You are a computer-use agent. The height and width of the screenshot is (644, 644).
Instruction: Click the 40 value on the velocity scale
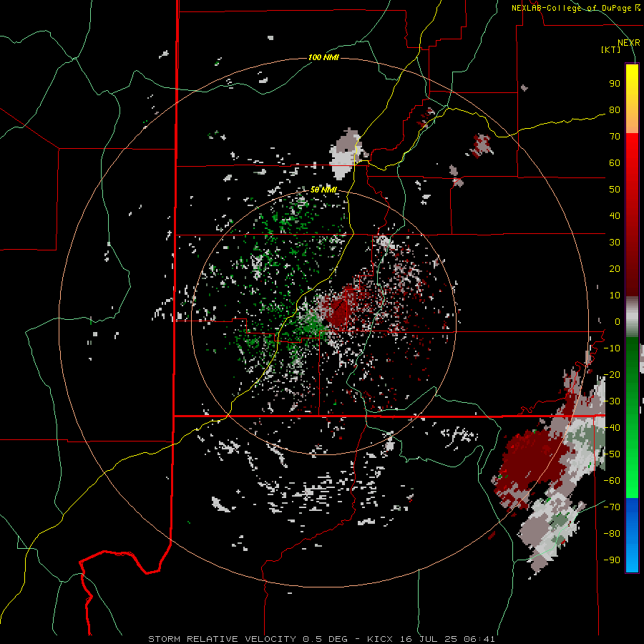click(x=615, y=215)
